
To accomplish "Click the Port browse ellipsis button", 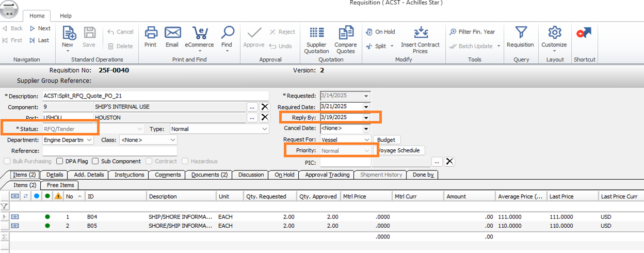I will pos(252,118).
